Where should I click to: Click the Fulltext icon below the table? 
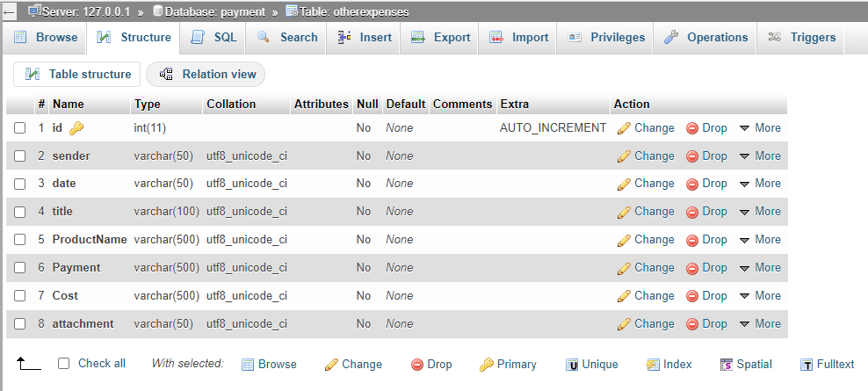coord(807,365)
